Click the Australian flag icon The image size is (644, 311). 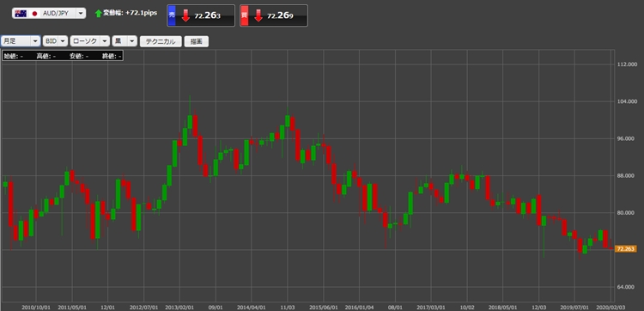click(21, 13)
